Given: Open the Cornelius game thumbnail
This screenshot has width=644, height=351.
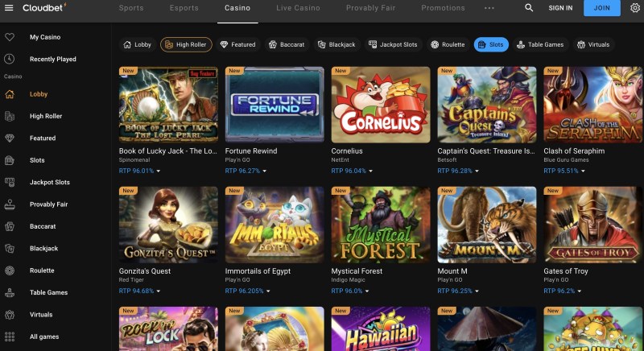Looking at the screenshot, I should 381,105.
